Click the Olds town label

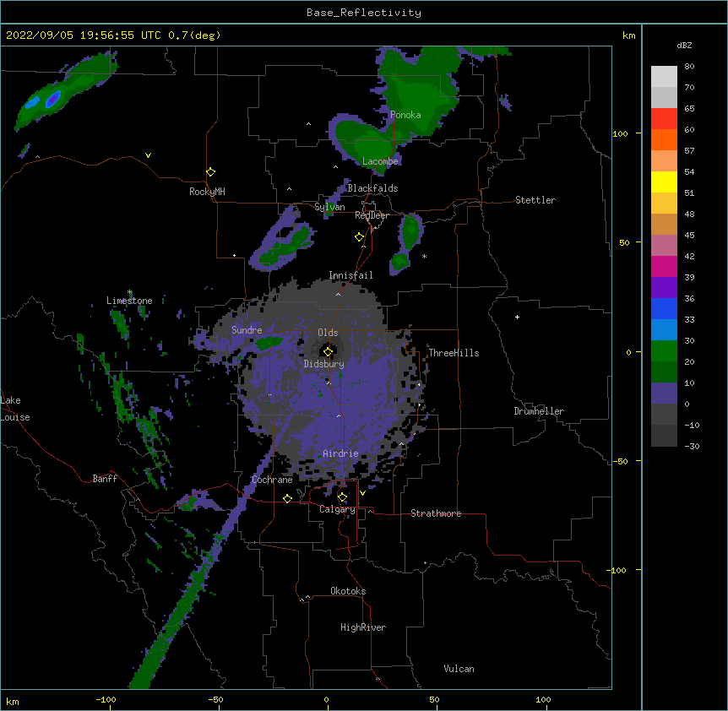point(328,333)
